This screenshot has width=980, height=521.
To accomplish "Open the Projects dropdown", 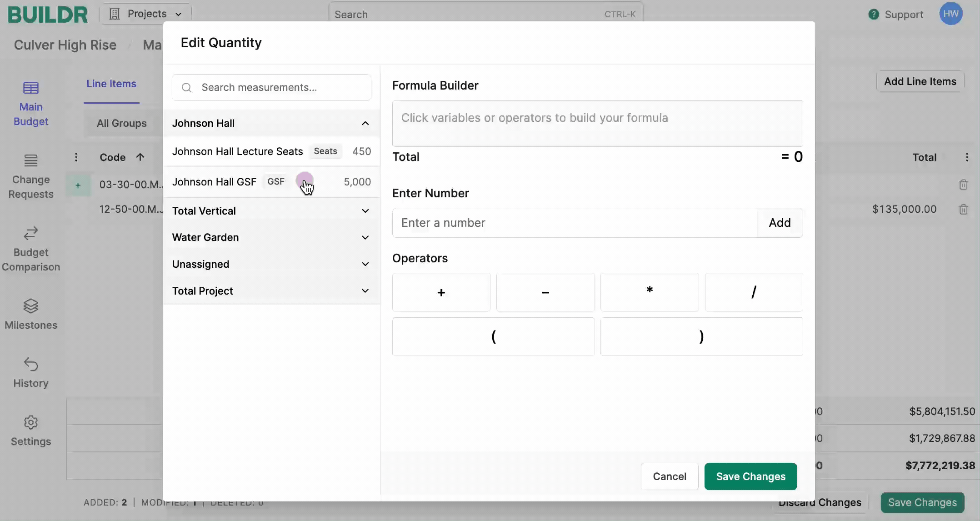I will [146, 14].
